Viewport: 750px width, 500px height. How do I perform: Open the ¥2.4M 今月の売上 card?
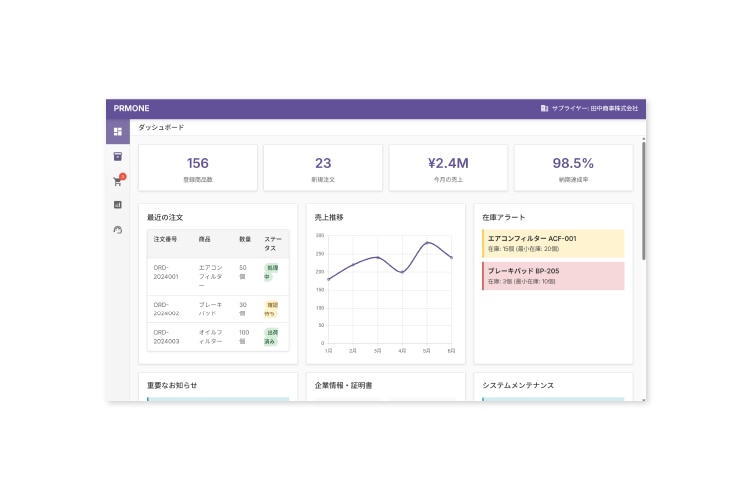(x=448, y=168)
